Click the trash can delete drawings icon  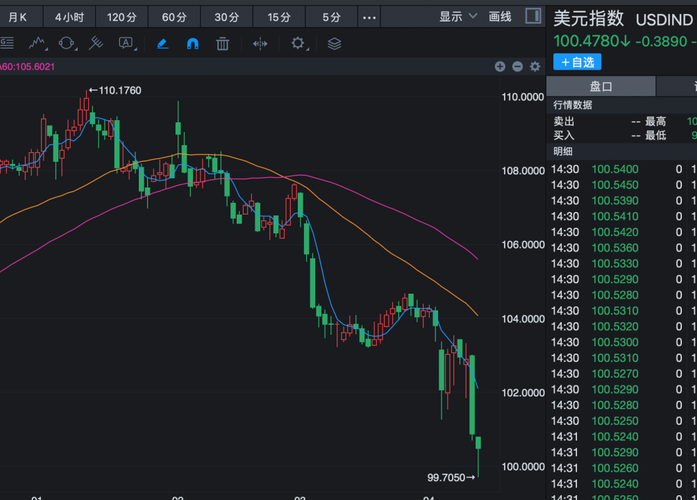coord(222,43)
